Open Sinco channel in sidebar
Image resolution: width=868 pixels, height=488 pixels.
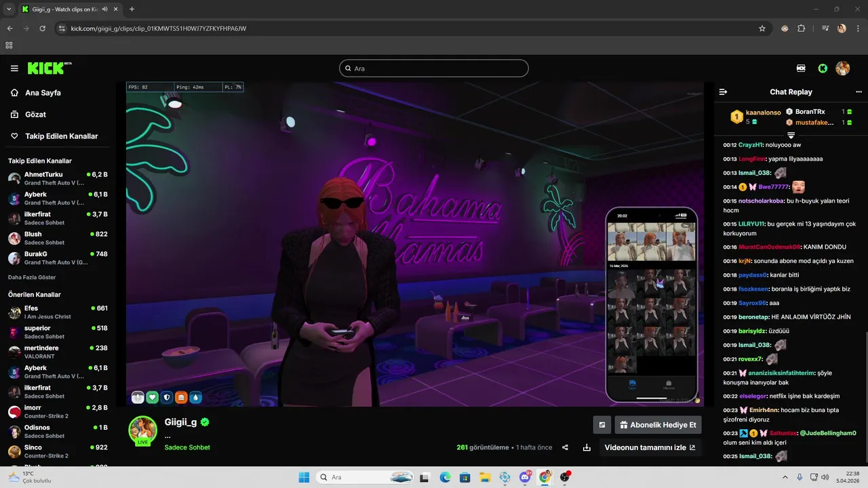(x=57, y=451)
